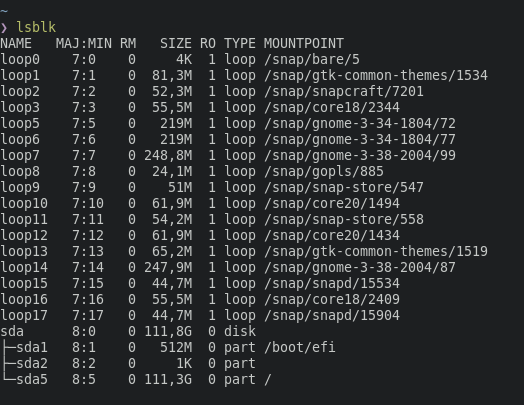Select the /snap/snap-store/558 path
The image size is (524, 405).
click(x=344, y=220)
